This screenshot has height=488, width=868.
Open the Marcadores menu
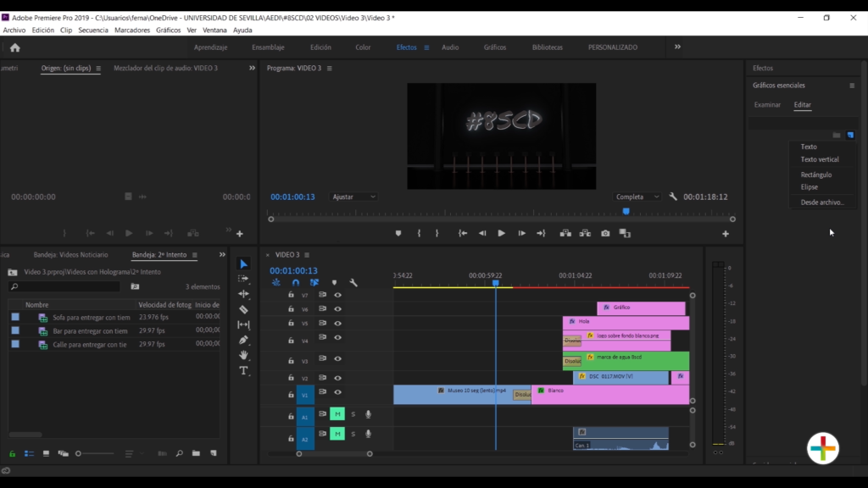click(x=132, y=30)
